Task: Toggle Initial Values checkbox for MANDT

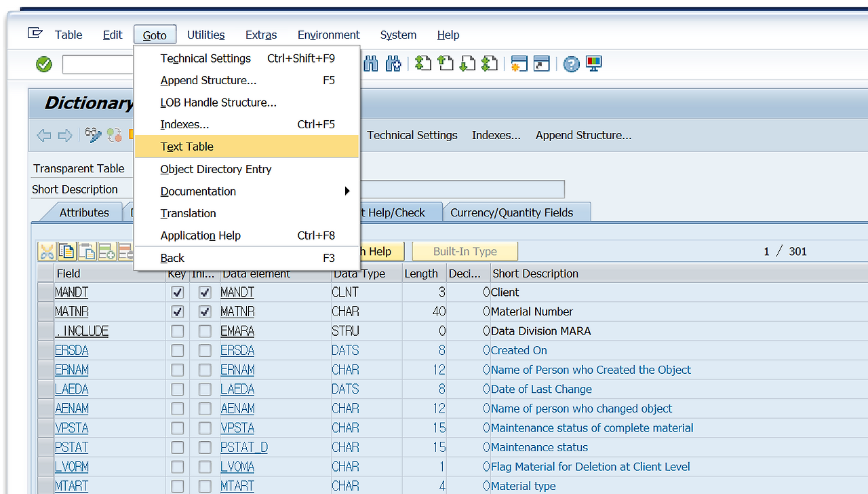Action: pyautogui.click(x=205, y=292)
